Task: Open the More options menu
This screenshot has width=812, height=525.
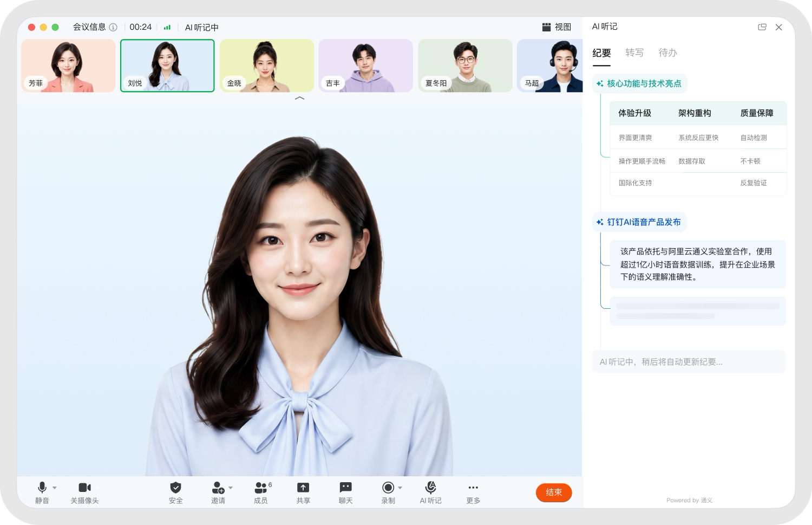Action: pyautogui.click(x=473, y=492)
